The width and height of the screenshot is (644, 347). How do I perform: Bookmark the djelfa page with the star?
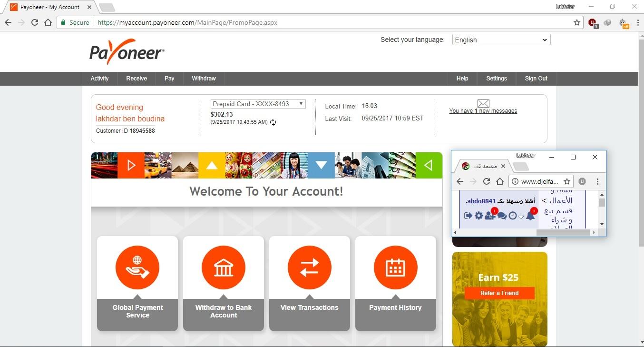[x=567, y=181]
